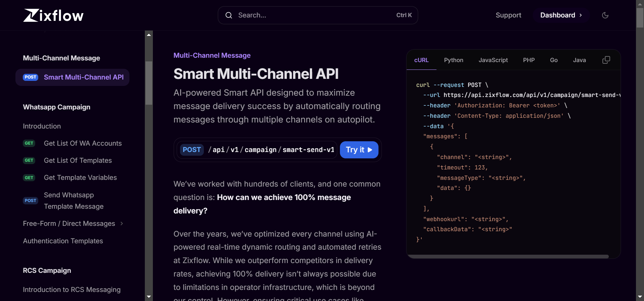
Task: Click the RCS Campaign section heading
Action: click(47, 270)
